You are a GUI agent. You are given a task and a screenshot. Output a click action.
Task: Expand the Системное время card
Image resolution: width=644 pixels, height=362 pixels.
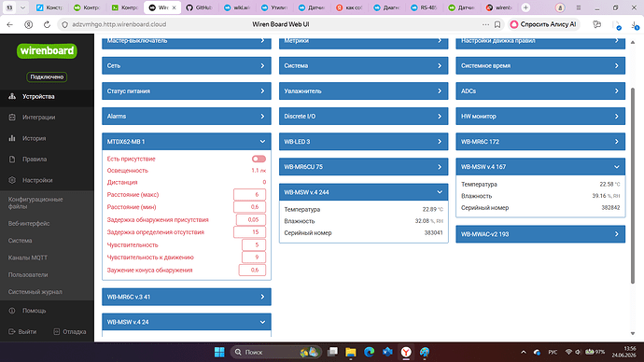click(x=540, y=65)
